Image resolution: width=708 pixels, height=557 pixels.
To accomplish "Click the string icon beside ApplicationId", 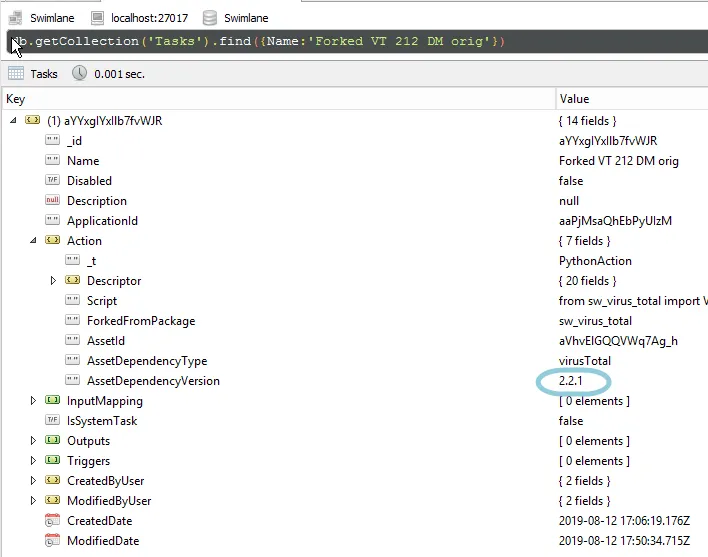I will click(52, 220).
